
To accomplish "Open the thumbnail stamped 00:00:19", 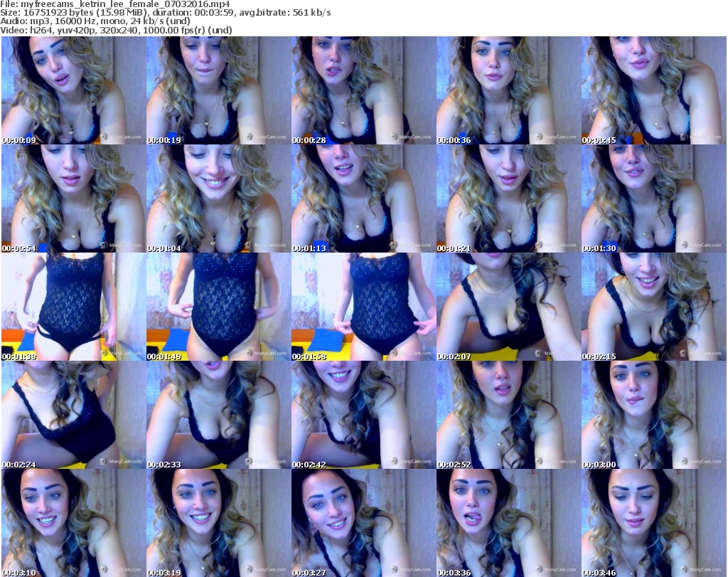I will 218,90.
